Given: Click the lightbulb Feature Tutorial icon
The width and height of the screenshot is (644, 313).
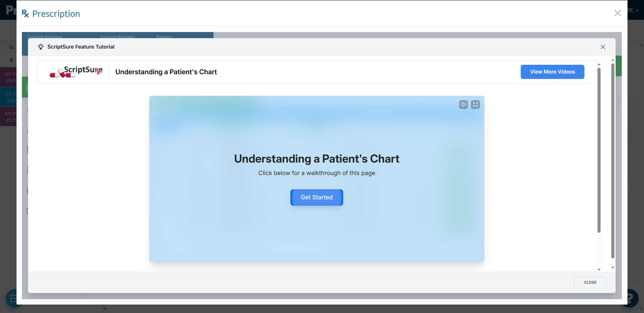Looking at the screenshot, I should (x=41, y=47).
